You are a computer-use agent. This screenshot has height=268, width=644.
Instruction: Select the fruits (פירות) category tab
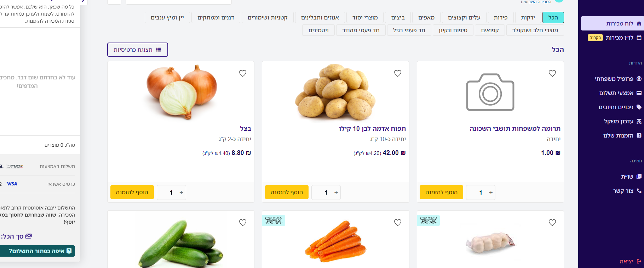coord(501,17)
